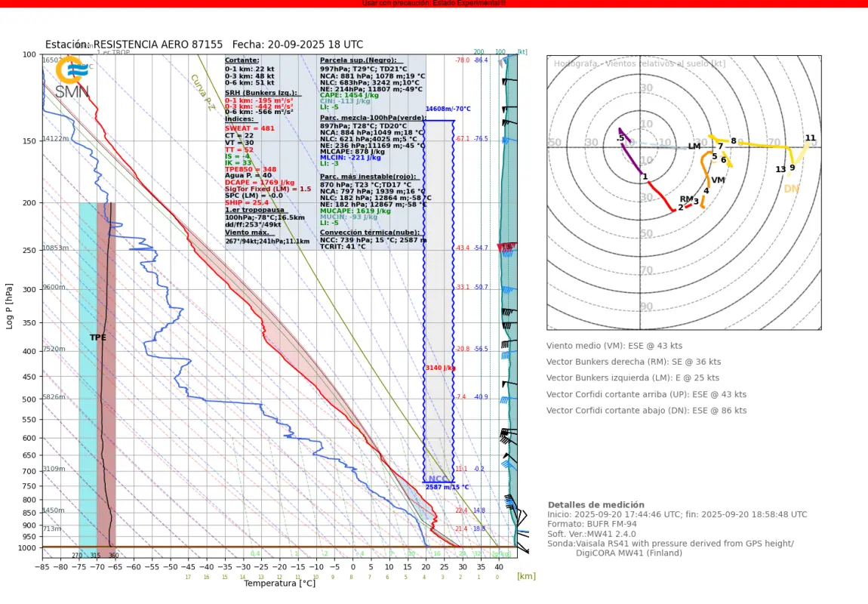Click the SMN logo on the sounding chart
Image resolution: width=868 pixels, height=604 pixels.
tap(72, 78)
